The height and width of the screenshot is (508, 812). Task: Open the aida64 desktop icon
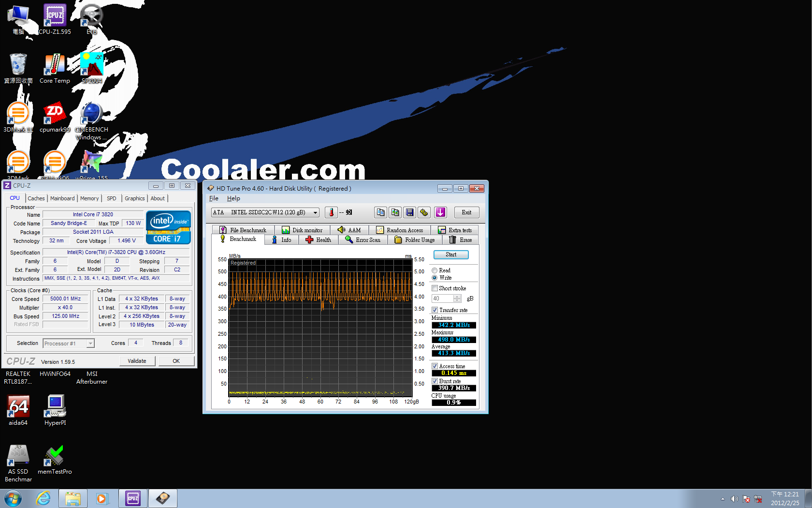18,410
